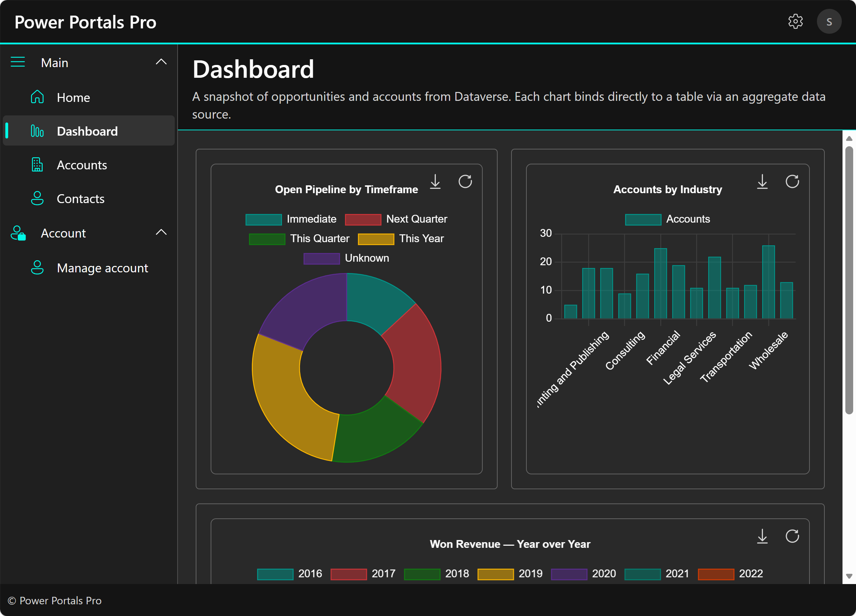Click the Accounts building icon
The image size is (856, 616).
pyautogui.click(x=37, y=165)
